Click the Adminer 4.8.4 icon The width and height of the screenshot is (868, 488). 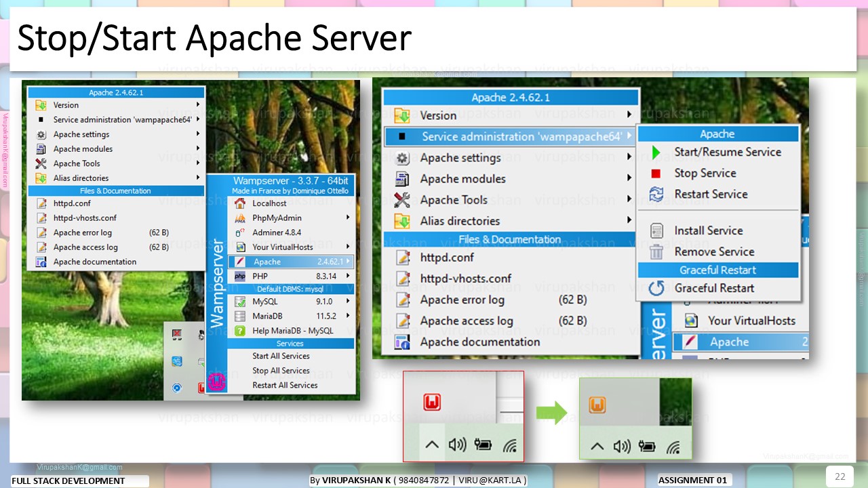(x=239, y=232)
